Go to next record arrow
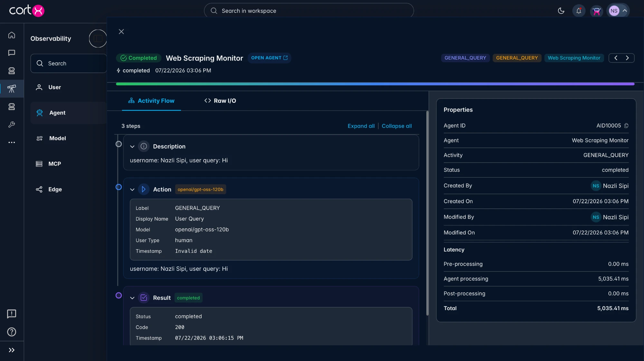The image size is (644, 361). click(x=627, y=58)
